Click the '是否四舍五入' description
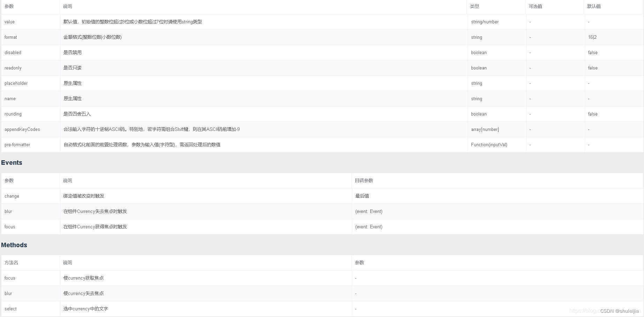 pyautogui.click(x=77, y=114)
